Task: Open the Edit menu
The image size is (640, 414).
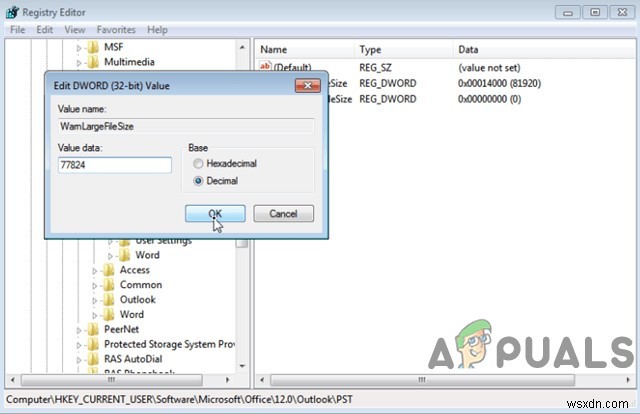Action: tap(44, 30)
